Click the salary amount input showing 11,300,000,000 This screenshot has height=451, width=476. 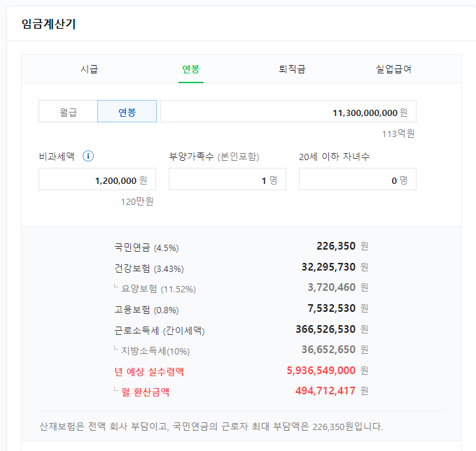coord(288,112)
